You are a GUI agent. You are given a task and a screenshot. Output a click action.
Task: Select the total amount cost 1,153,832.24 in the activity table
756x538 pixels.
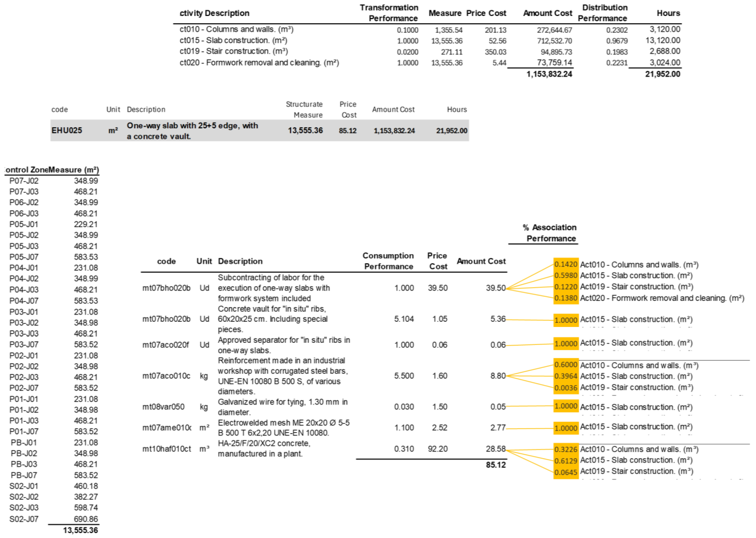(x=549, y=74)
